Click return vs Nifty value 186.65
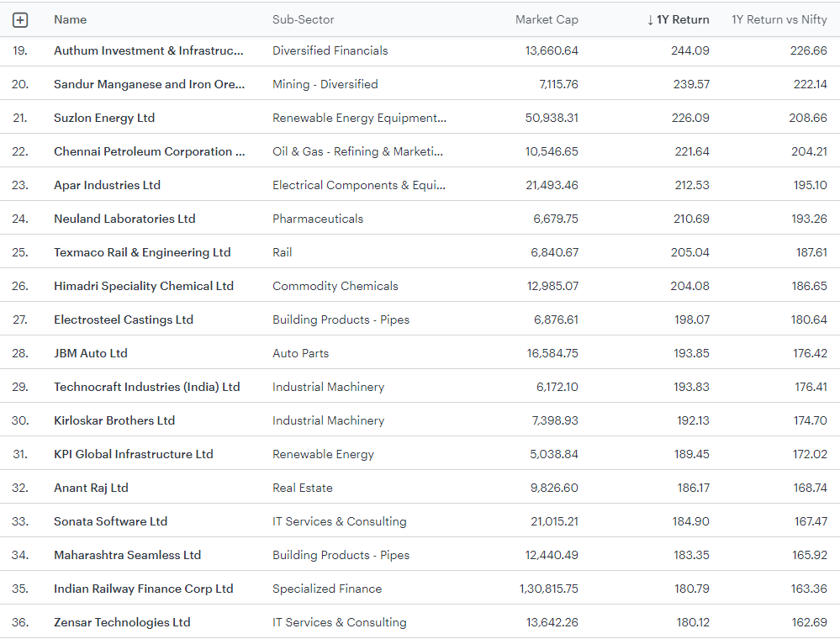 pos(810,287)
